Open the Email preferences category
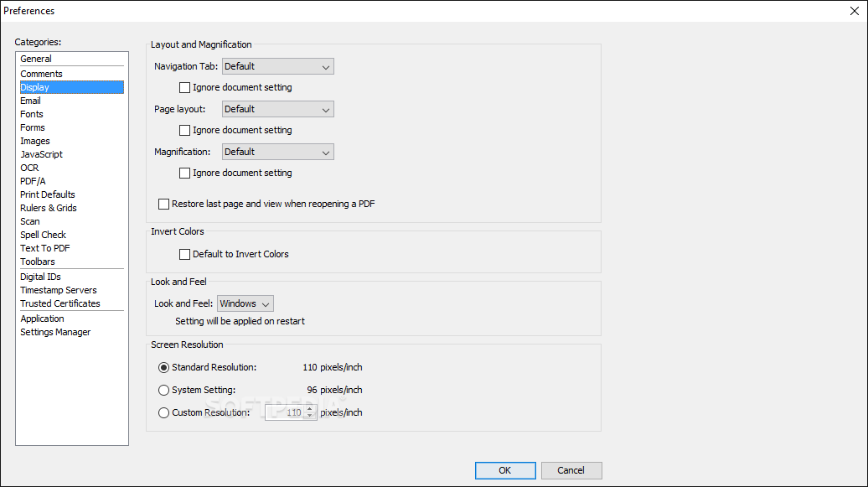The width and height of the screenshot is (868, 487). pos(30,101)
